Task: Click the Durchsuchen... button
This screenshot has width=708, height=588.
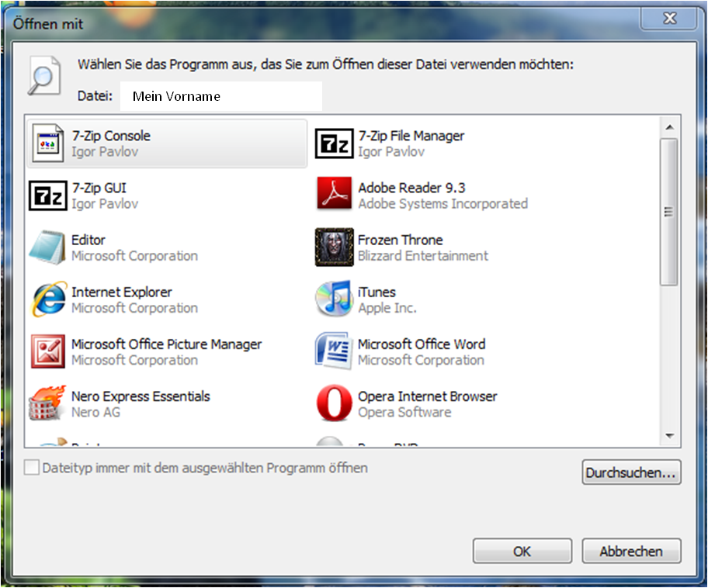Action: click(x=631, y=472)
